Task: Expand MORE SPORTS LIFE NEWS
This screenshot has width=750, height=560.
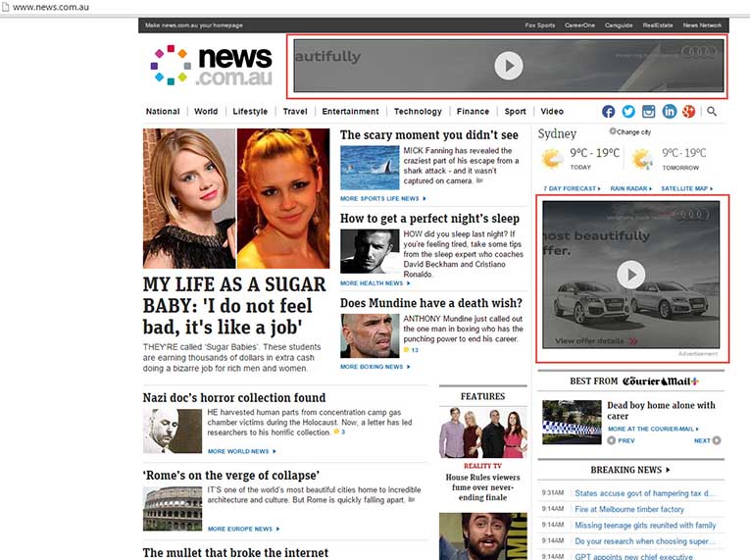Action: pos(382,199)
